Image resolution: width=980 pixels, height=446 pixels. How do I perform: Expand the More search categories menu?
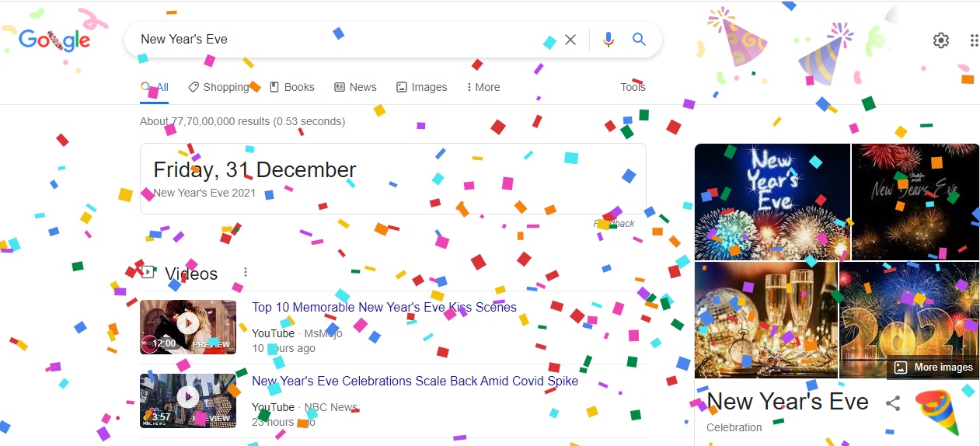[x=483, y=87]
